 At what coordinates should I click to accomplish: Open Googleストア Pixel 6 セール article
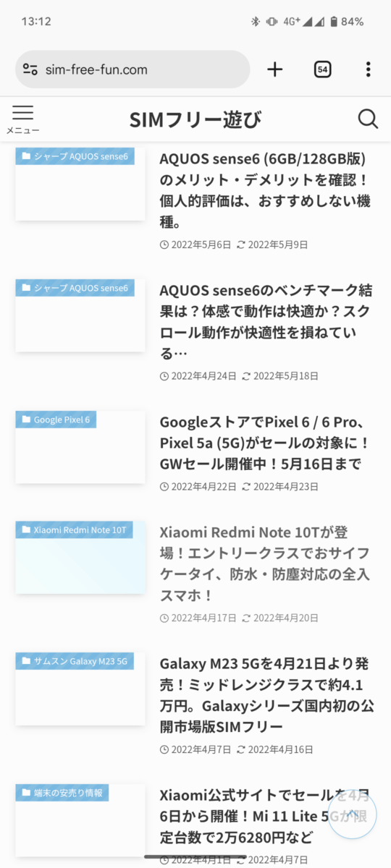pyautogui.click(x=266, y=443)
